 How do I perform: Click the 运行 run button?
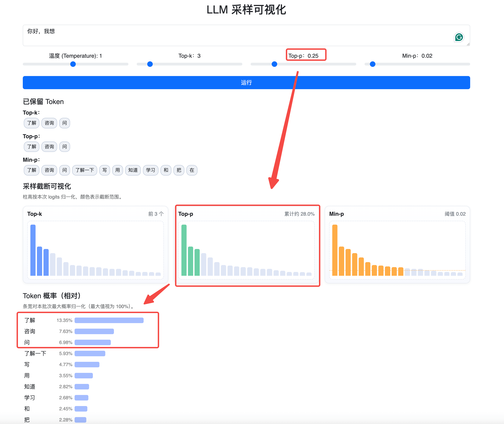pos(246,82)
